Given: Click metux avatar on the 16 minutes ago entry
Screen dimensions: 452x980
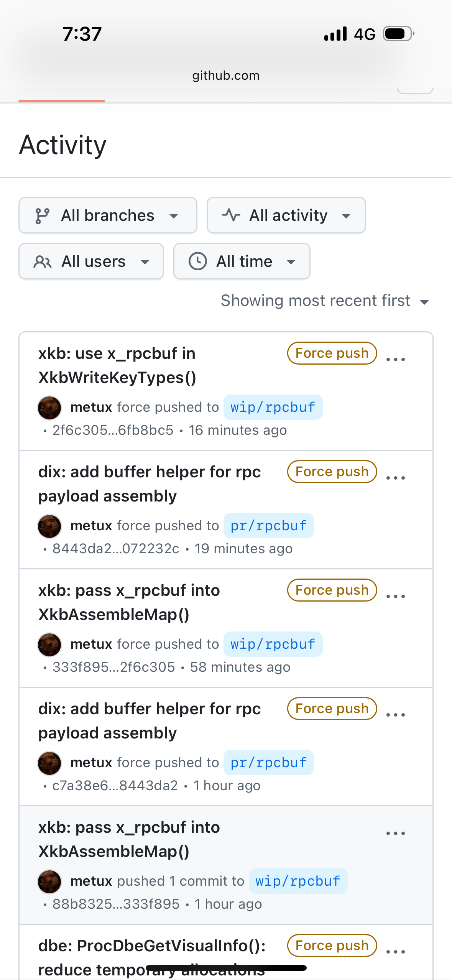Looking at the screenshot, I should pyautogui.click(x=49, y=408).
